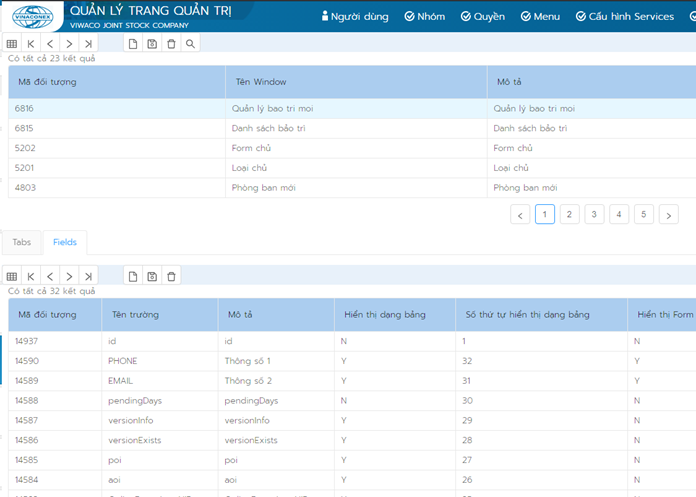Toggle the grid view icon in the top toolbar

click(11, 44)
